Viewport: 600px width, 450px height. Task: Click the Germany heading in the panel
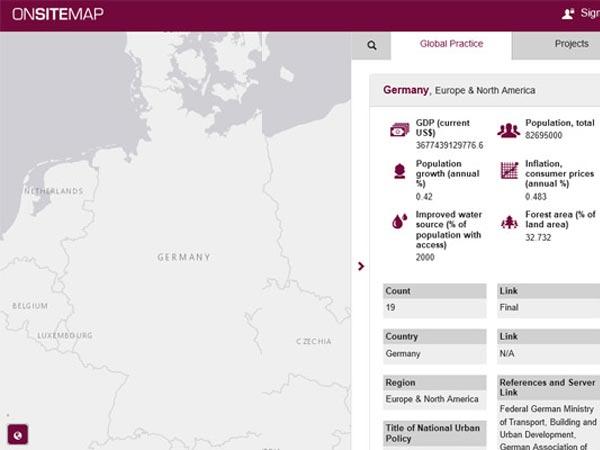(406, 90)
